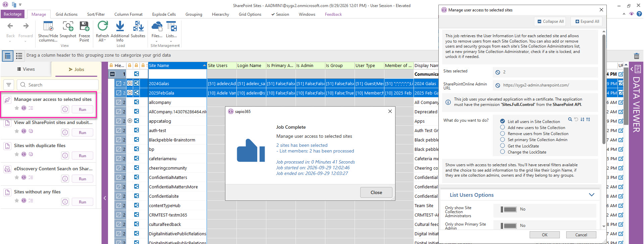644x244 pixels.
Task: Close the Job Complete dialog
Action: coord(376,192)
